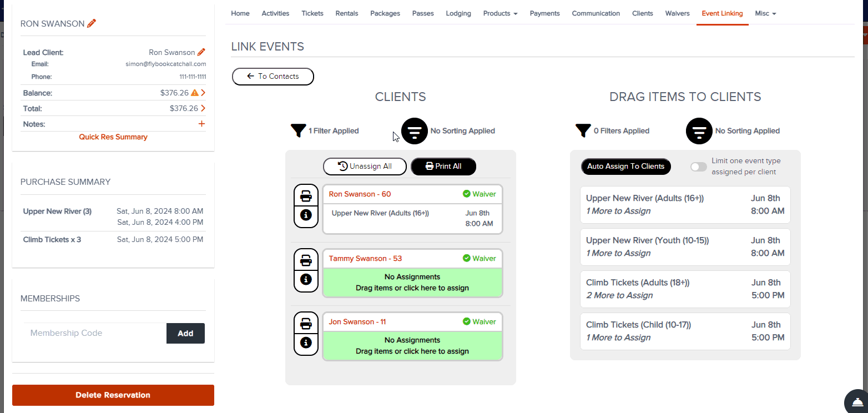Expand Total details chevron

(x=203, y=108)
